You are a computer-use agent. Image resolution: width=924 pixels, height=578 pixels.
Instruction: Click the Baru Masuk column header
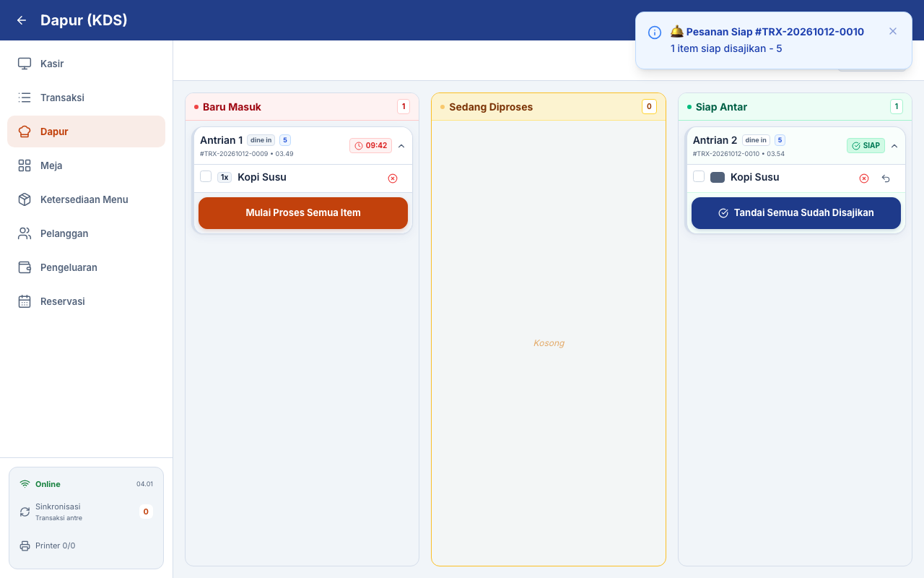coord(302,107)
